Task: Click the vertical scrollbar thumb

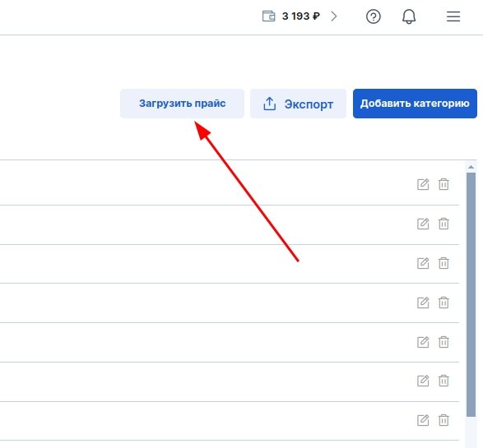Action: [x=471, y=294]
